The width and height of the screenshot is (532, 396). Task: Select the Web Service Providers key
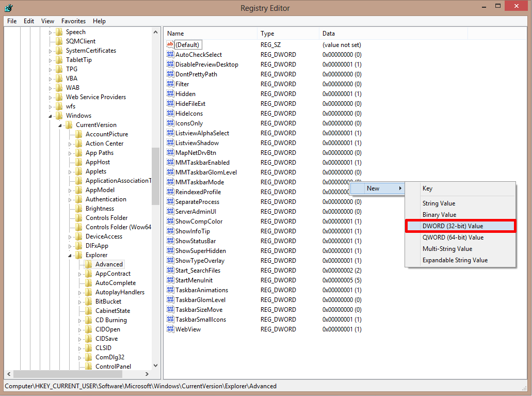(x=95, y=97)
